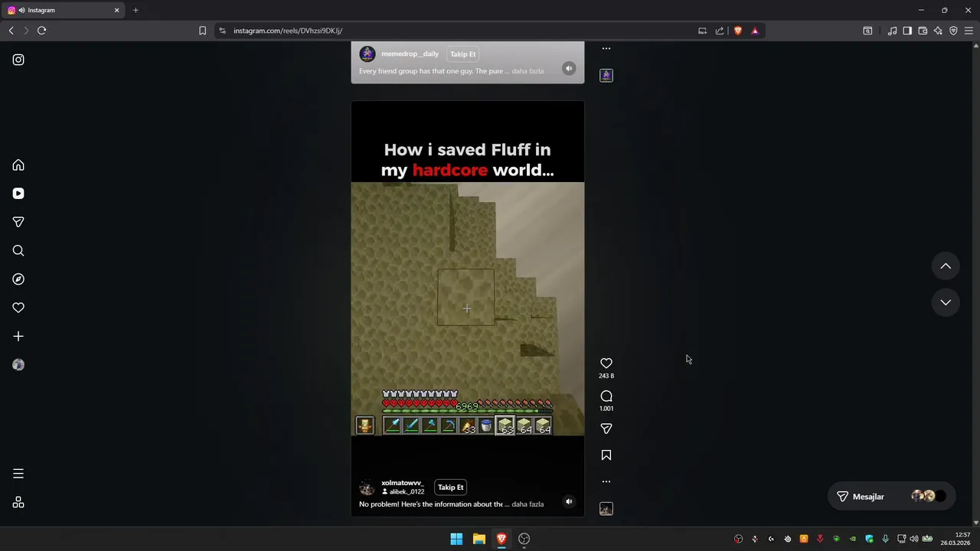Open alibek_0122 tagged user link
Viewport: 980px width, 551px height.
407,492
